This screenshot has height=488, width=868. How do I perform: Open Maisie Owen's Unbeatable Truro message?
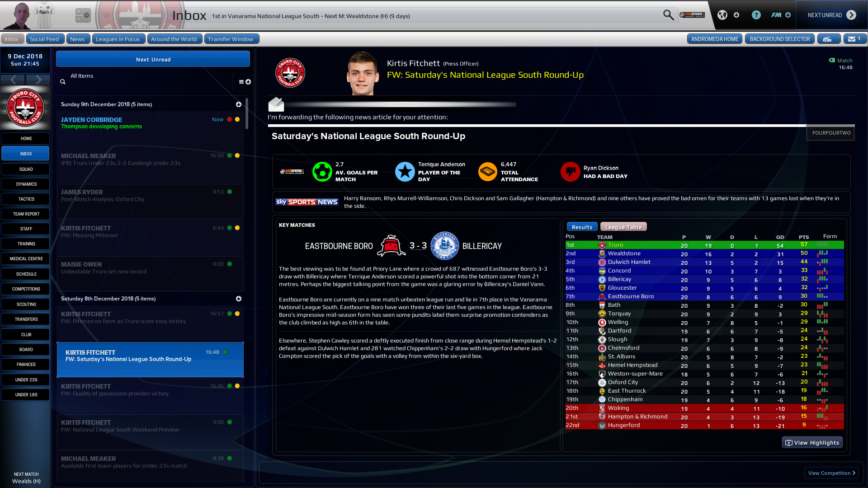pos(150,273)
